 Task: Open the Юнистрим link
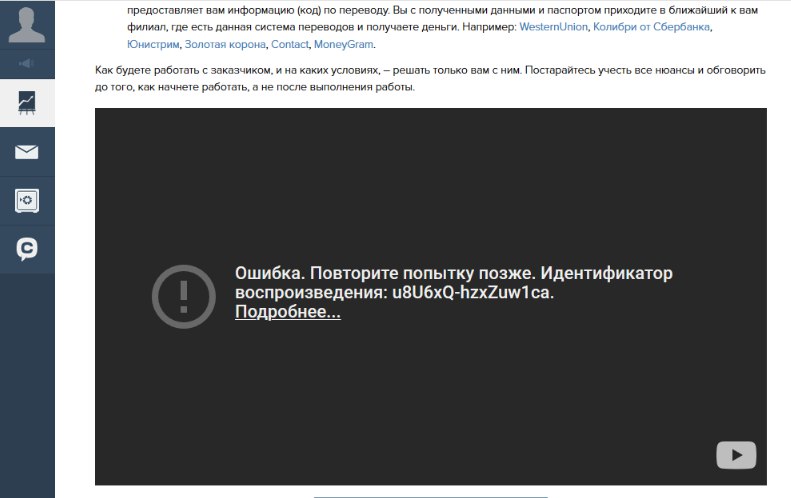tap(153, 44)
